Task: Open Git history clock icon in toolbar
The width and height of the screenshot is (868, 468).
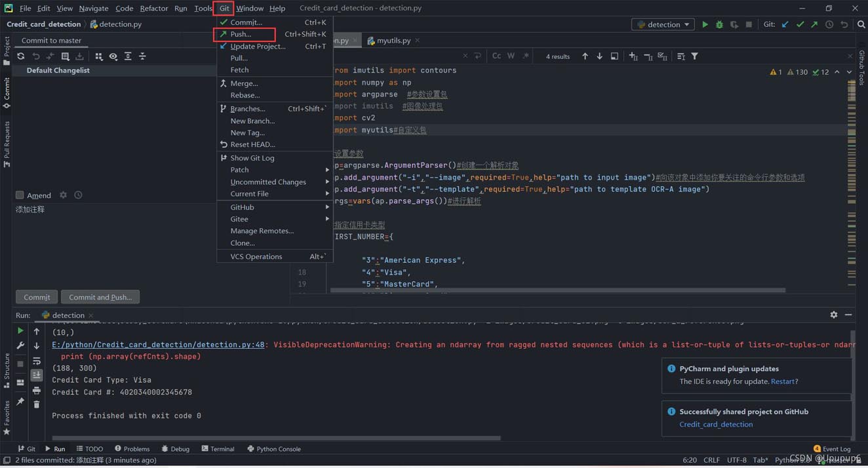Action: point(829,25)
